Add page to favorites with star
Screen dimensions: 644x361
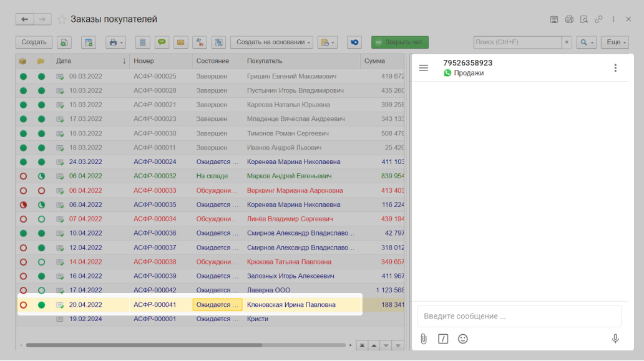pos(62,19)
